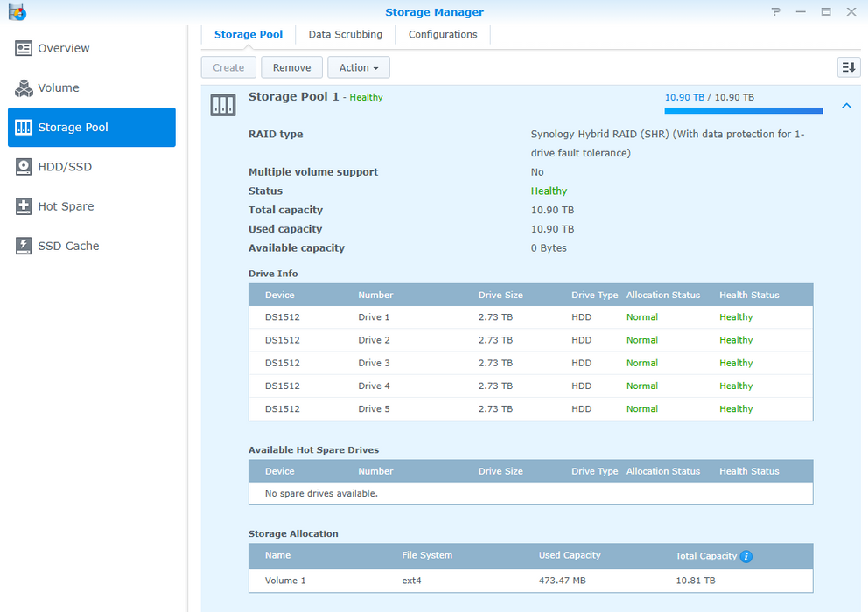Click the RAID type value text

click(668, 143)
